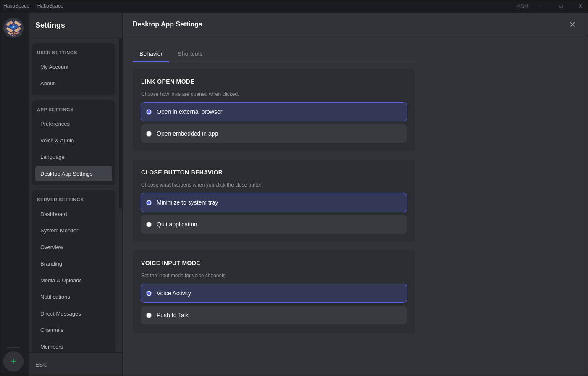Switch to the Shortcuts tab
588x376 pixels.
pos(190,54)
